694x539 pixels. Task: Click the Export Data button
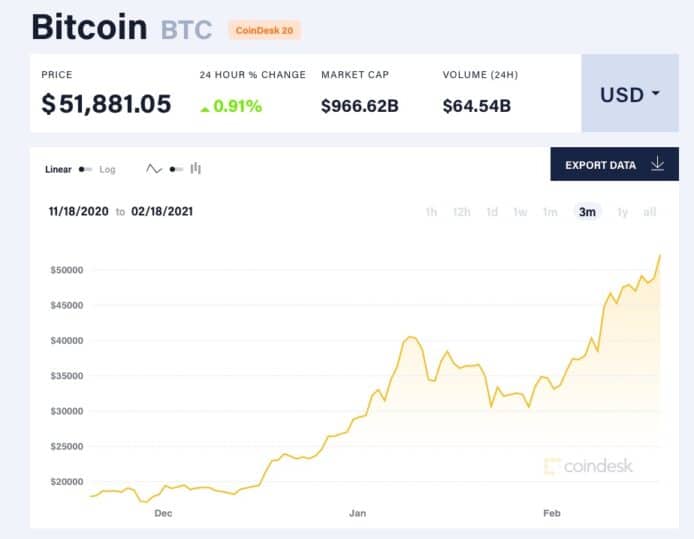pos(614,164)
